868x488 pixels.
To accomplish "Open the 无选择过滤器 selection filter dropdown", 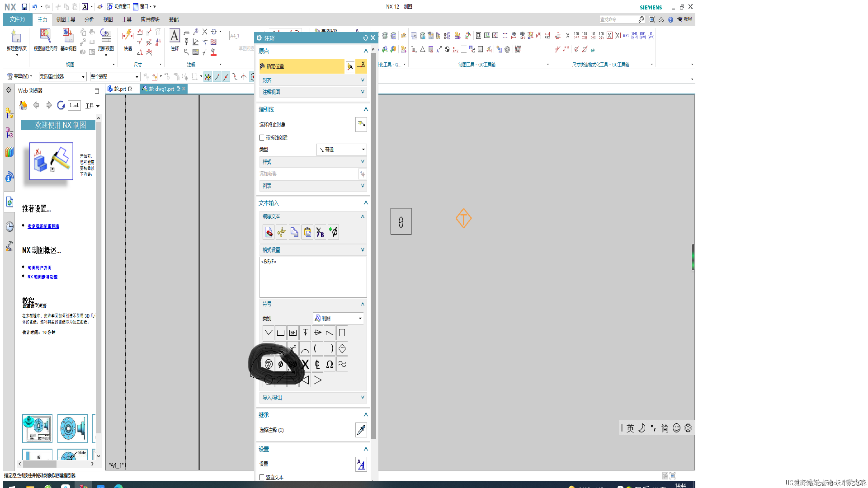I will pyautogui.click(x=62, y=77).
